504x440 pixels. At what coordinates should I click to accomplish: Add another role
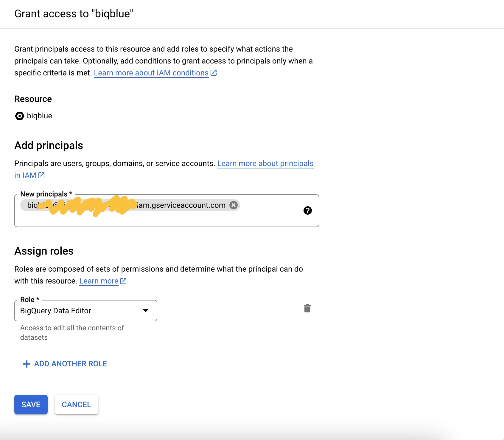[65, 364]
